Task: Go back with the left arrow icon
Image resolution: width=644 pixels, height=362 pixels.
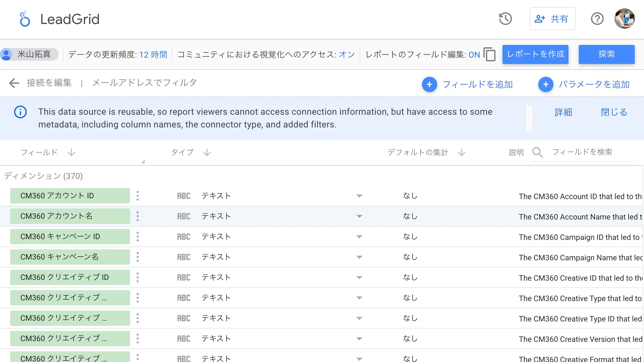Action: (x=14, y=83)
